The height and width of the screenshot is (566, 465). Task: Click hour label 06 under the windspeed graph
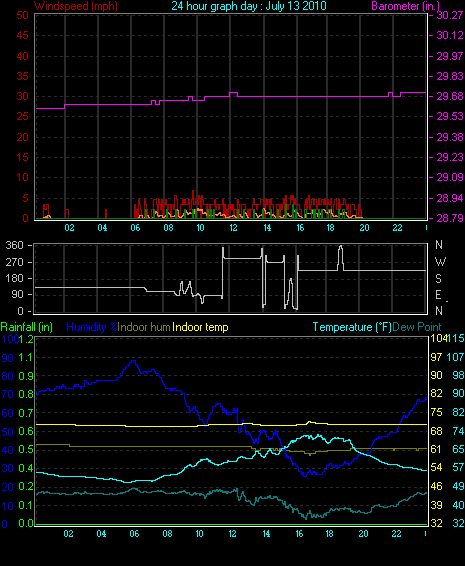[135, 228]
